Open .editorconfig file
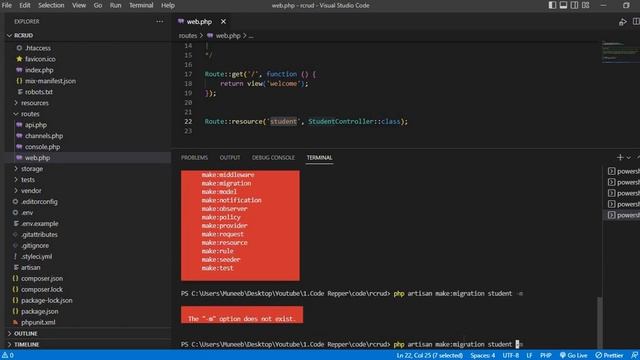This screenshot has width=640, height=360. coord(39,202)
